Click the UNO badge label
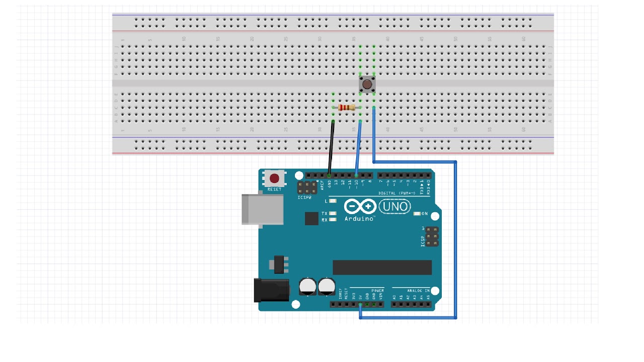The height and width of the screenshot is (362, 644). coord(395,206)
